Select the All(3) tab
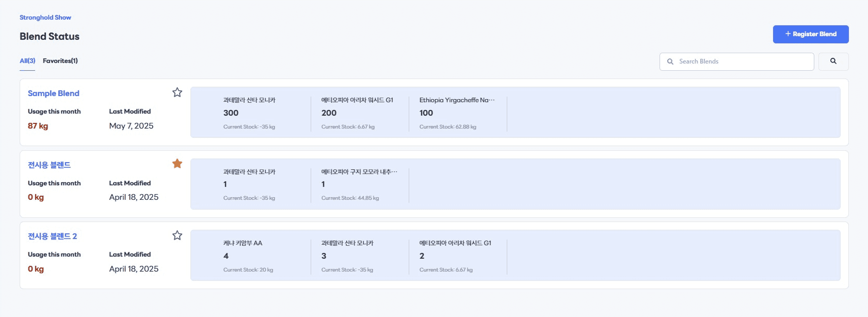Viewport: 868px width, 317px height. [27, 61]
